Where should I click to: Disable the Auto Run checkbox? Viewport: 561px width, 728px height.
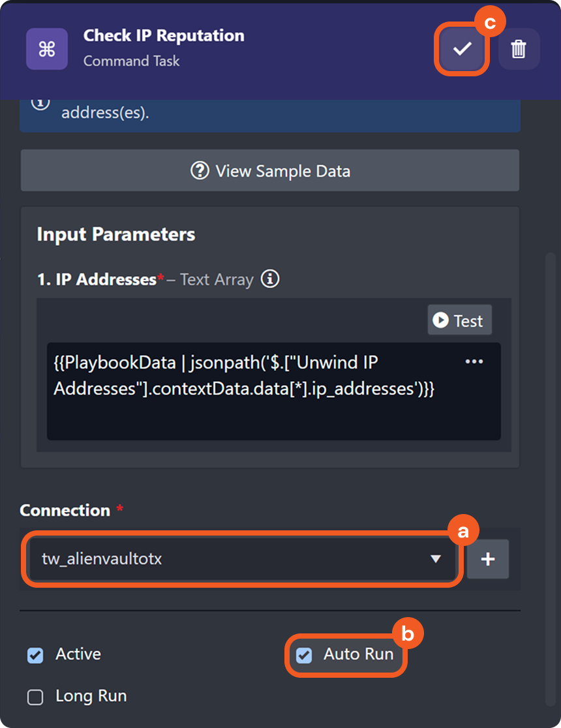[x=304, y=655]
